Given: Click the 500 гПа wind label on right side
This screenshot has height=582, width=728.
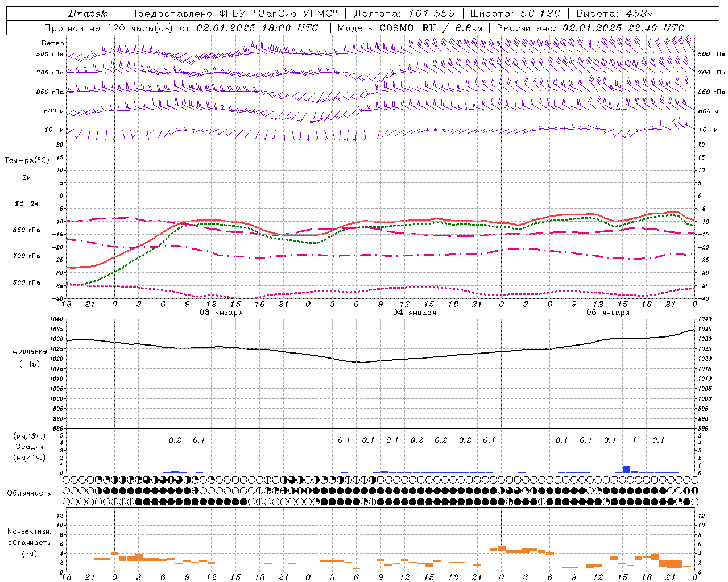Looking at the screenshot, I should (x=712, y=54).
